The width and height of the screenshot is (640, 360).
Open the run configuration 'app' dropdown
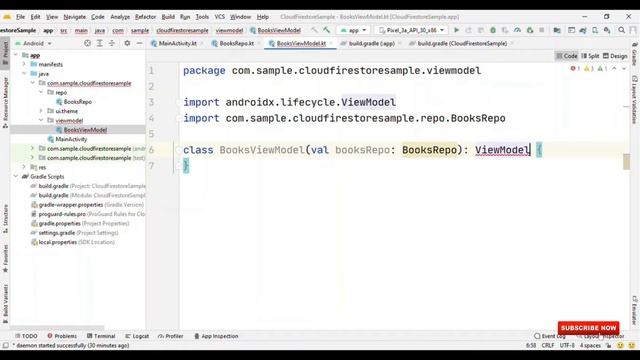[x=353, y=30]
